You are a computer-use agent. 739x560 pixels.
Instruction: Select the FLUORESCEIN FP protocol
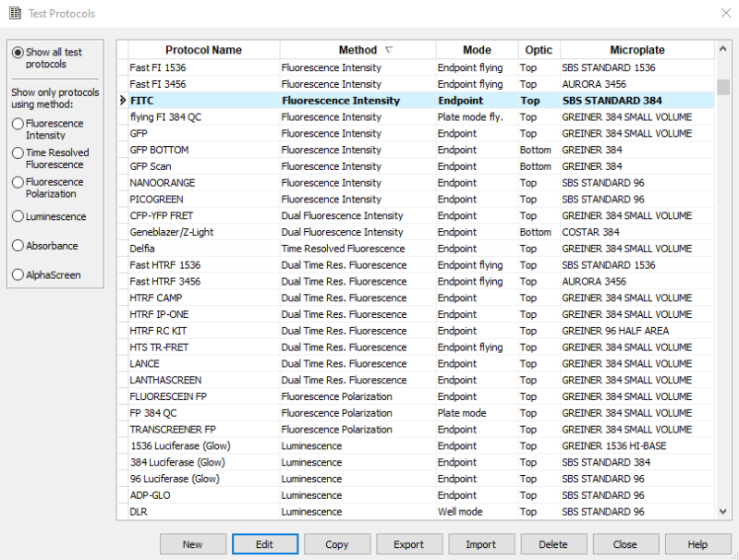[168, 397]
